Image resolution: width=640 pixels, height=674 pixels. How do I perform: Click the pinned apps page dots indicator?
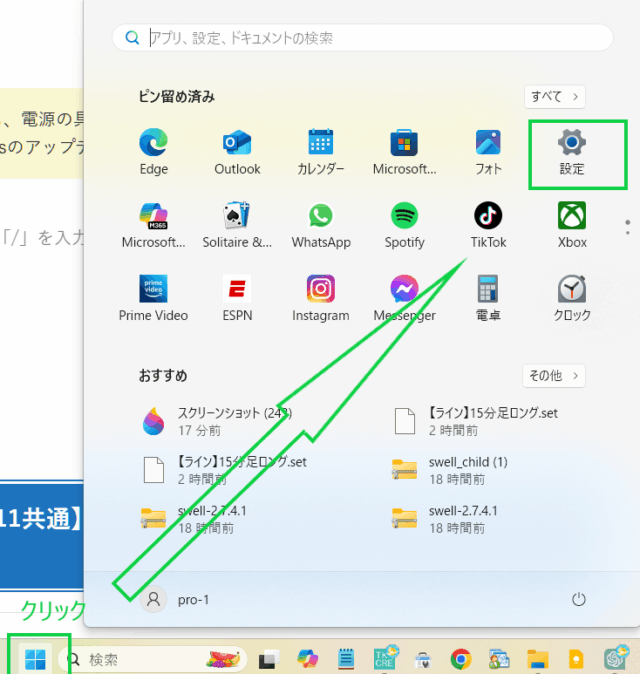click(x=628, y=227)
